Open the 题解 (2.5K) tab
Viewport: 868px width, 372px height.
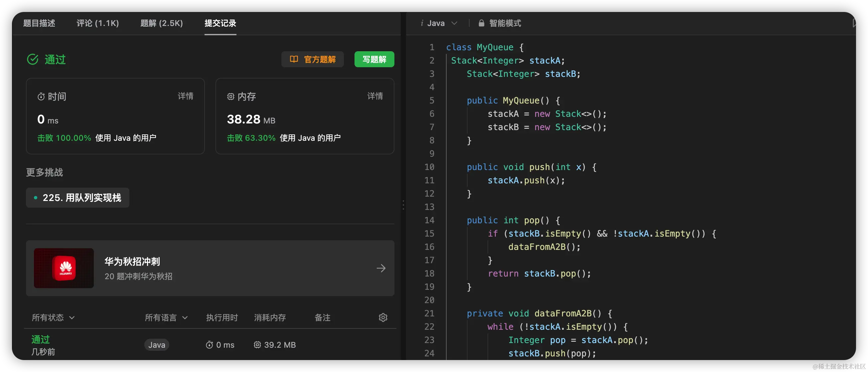tap(161, 23)
